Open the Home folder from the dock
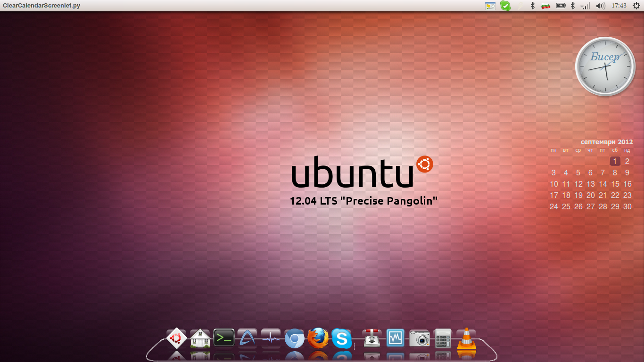 click(x=200, y=338)
